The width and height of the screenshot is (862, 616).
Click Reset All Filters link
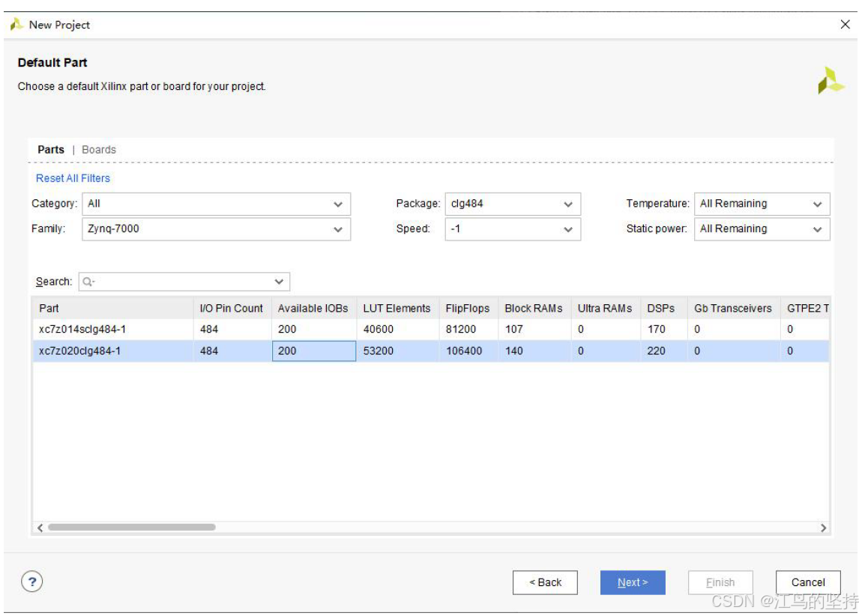(x=73, y=178)
